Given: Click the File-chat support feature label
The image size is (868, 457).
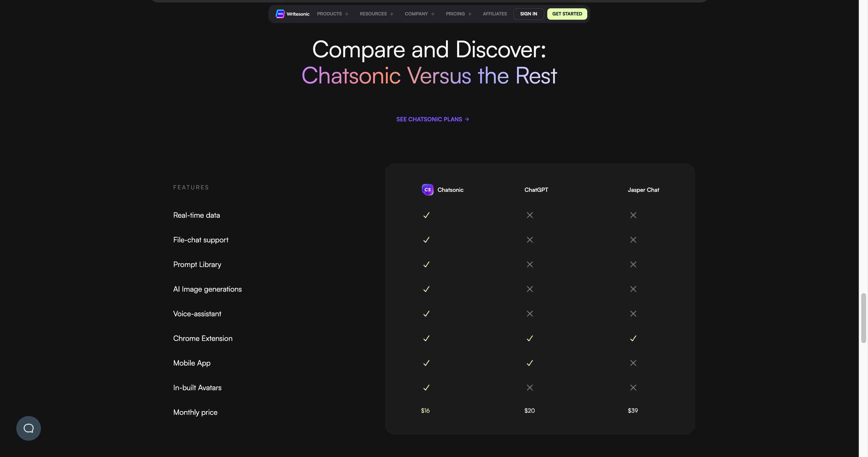Looking at the screenshot, I should (201, 240).
